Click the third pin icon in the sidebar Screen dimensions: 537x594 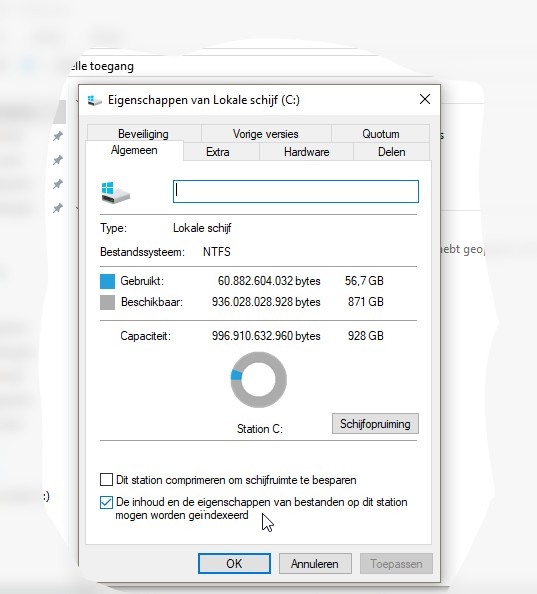click(58, 184)
